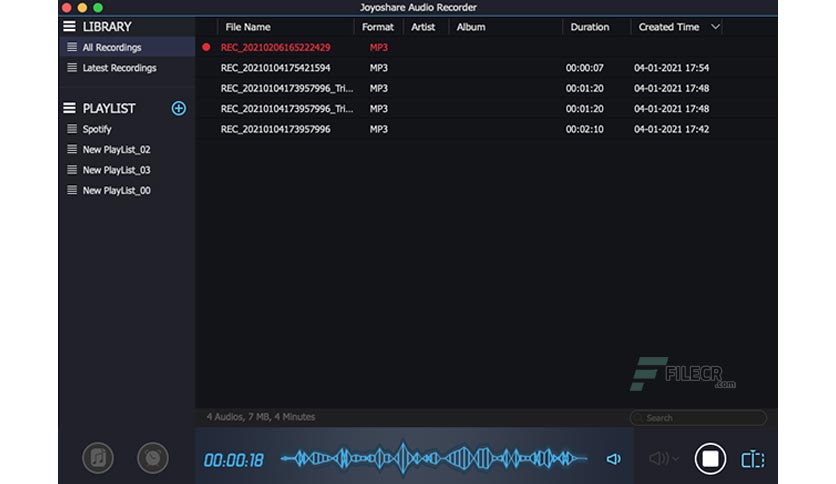Click the recording timer 00:00:18
836x484 pixels.
coord(234,460)
